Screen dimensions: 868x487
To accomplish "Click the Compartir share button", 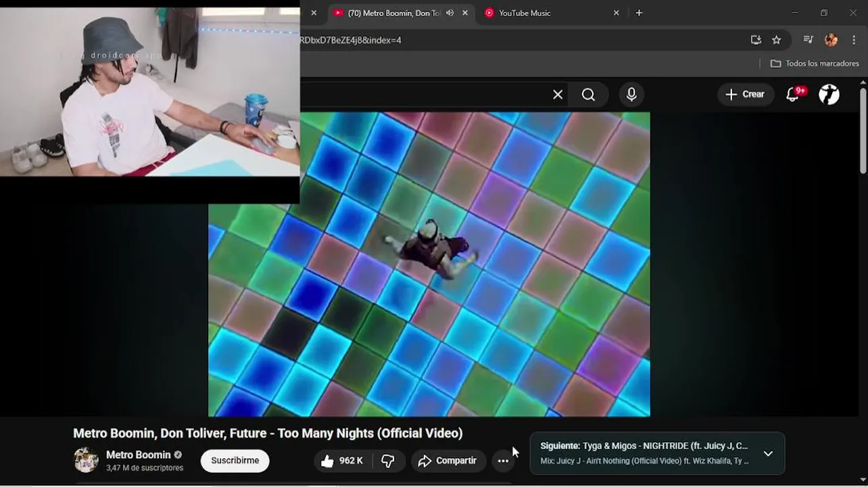I will coord(448,461).
